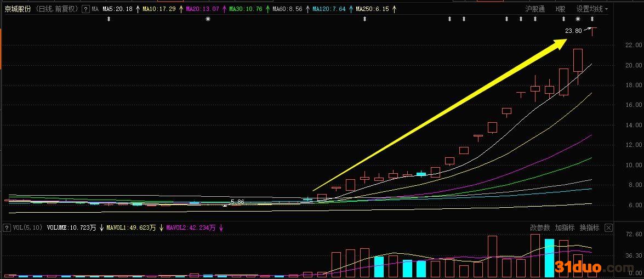Click the MA5 up-arrow trend indicator
This screenshot has height=279, width=644.
tap(137, 9)
